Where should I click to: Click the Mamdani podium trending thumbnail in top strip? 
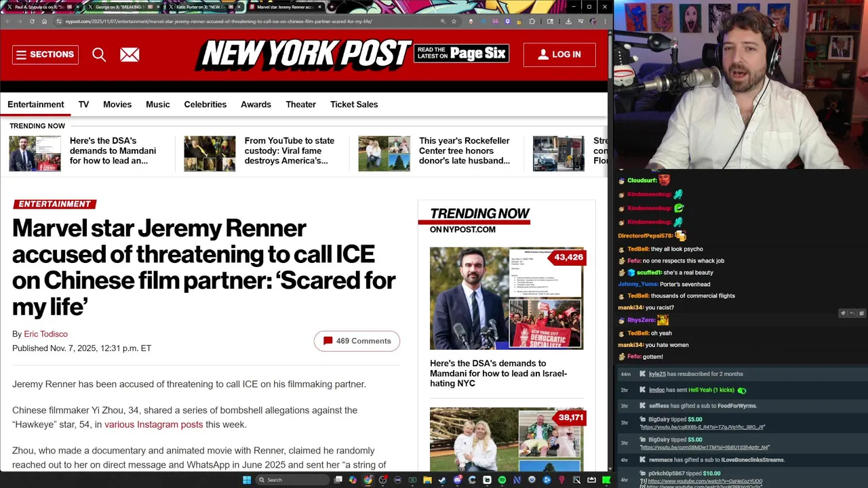(x=35, y=153)
